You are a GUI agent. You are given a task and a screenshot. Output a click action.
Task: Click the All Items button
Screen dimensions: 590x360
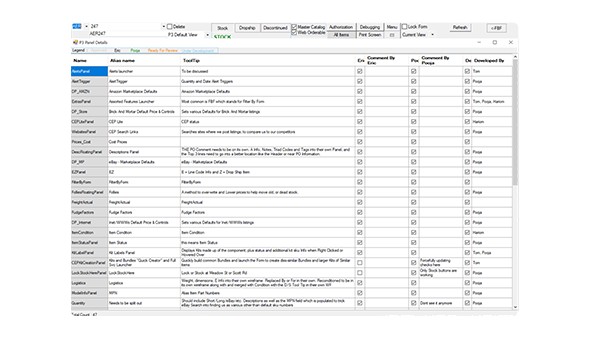pos(341,35)
